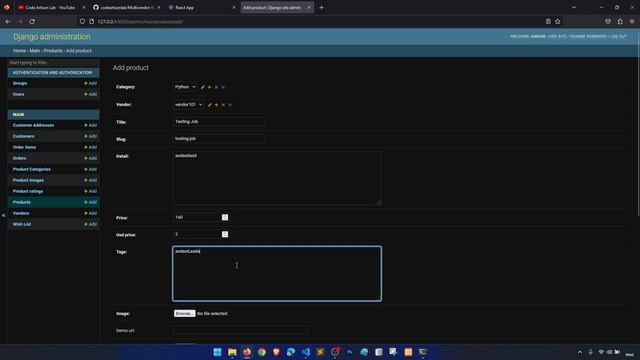Screen dimensions: 640x360
Task: Add another vendor using green plus icon
Action: (x=216, y=105)
